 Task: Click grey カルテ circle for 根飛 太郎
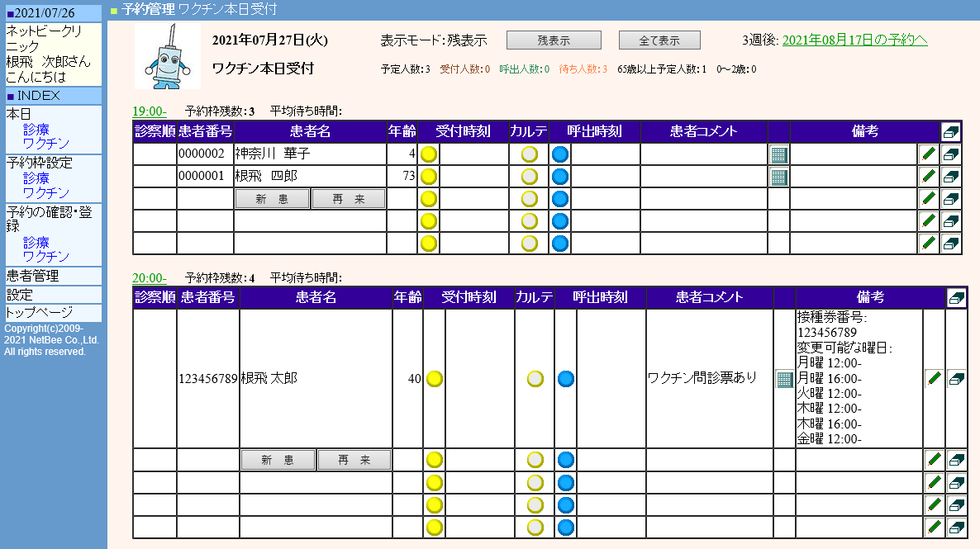pos(535,379)
